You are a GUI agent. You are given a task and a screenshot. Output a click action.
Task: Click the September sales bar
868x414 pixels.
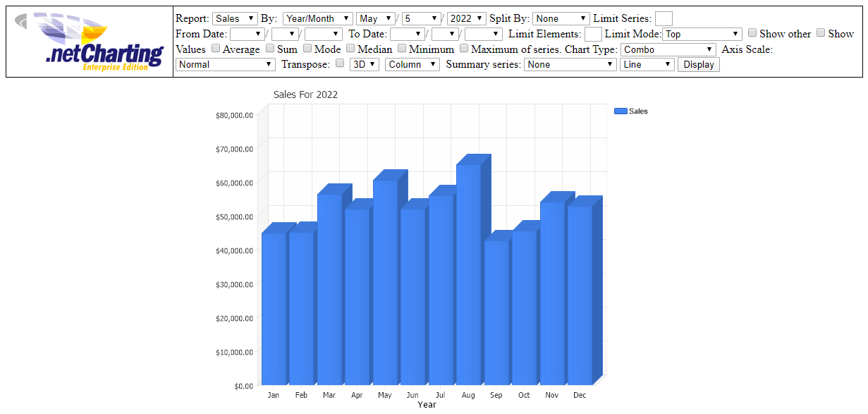coord(496,312)
